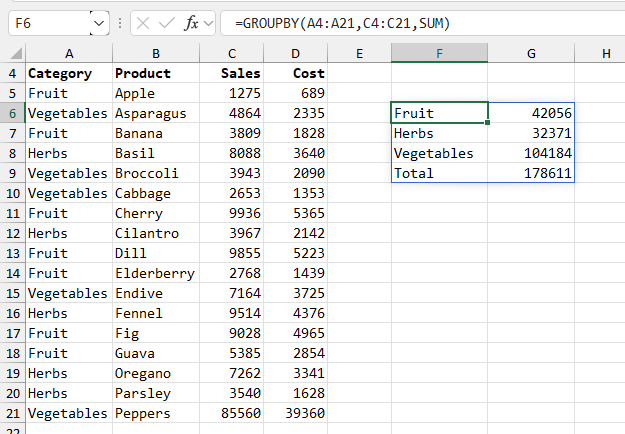
Task: Select the Basil cell
Action: click(x=156, y=153)
